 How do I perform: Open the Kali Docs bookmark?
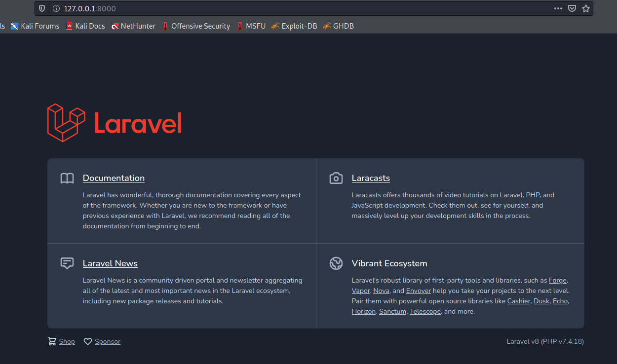tap(85, 26)
